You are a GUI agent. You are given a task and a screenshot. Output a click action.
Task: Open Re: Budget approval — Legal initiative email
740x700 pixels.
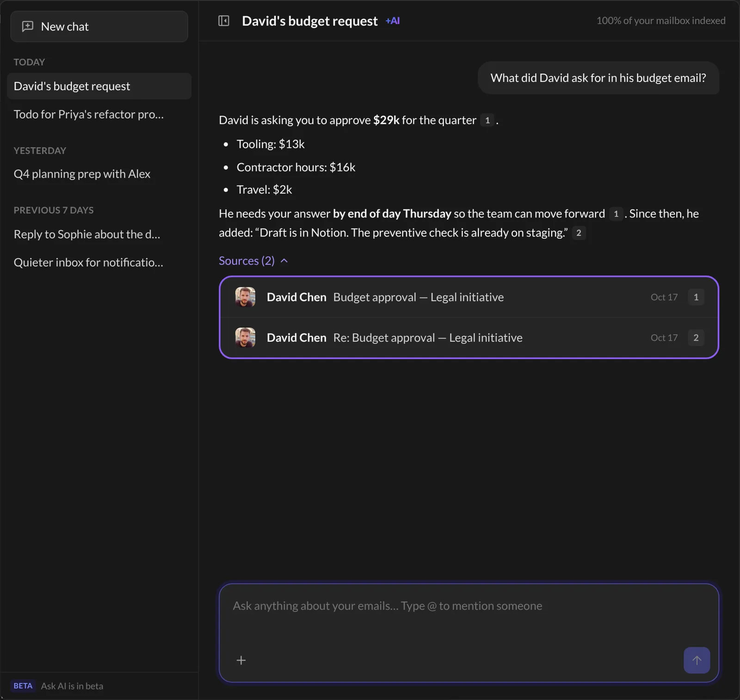click(x=469, y=338)
